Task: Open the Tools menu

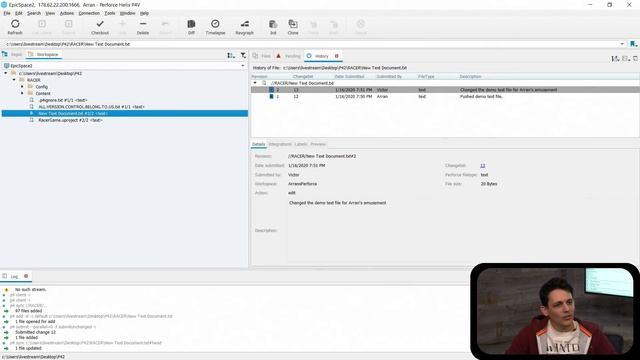Action: [110, 13]
